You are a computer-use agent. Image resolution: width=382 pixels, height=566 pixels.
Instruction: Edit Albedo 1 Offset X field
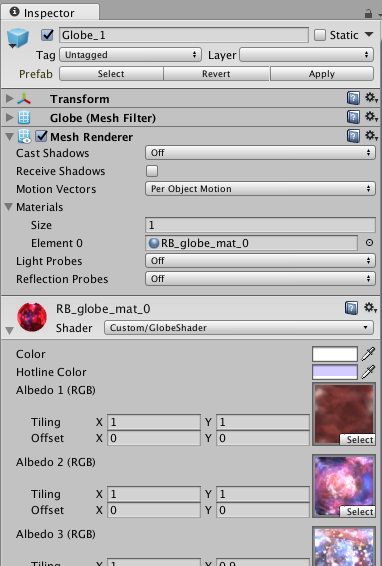click(154, 438)
